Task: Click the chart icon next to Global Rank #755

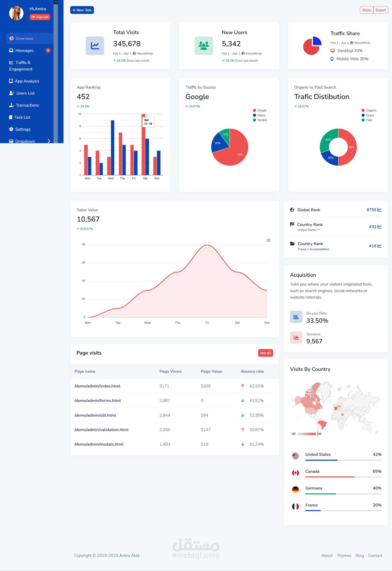Action: [380, 210]
